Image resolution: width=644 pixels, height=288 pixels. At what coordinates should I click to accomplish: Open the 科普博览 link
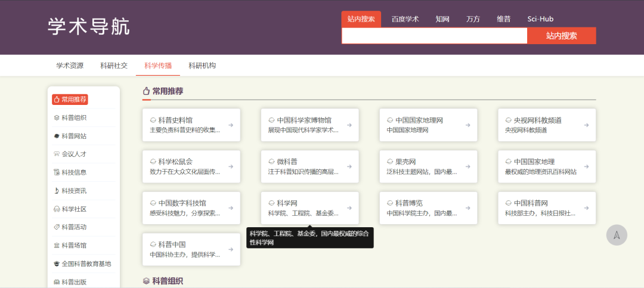tap(428, 208)
